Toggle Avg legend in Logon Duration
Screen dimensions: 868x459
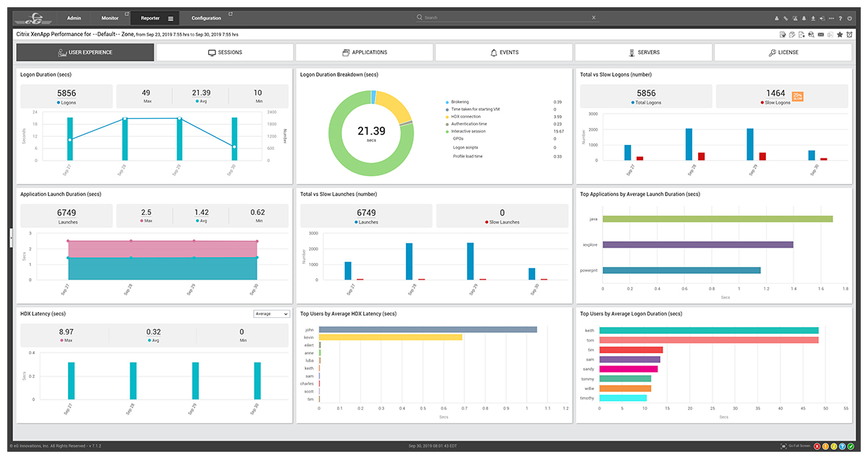201,101
